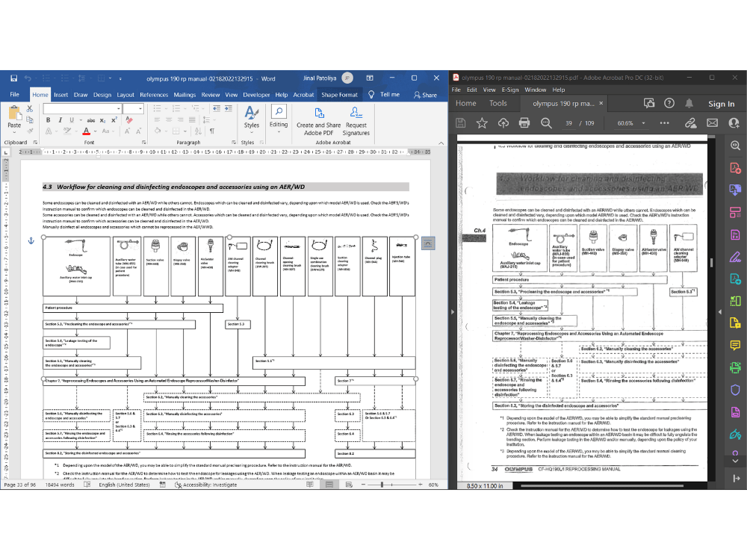747x560 pixels.
Task: Click the Save icon in Word's title bar
Action: tap(13, 78)
